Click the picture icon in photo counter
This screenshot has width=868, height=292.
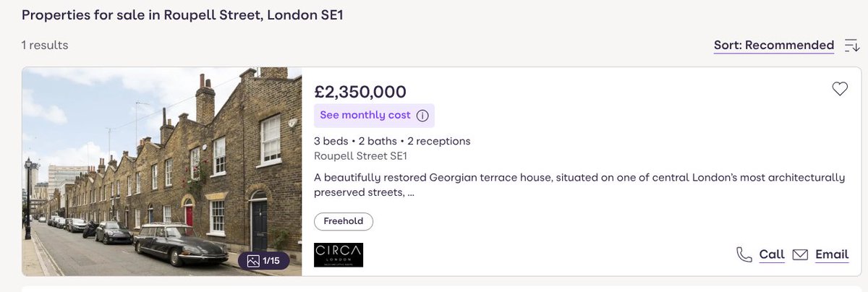pos(254,261)
